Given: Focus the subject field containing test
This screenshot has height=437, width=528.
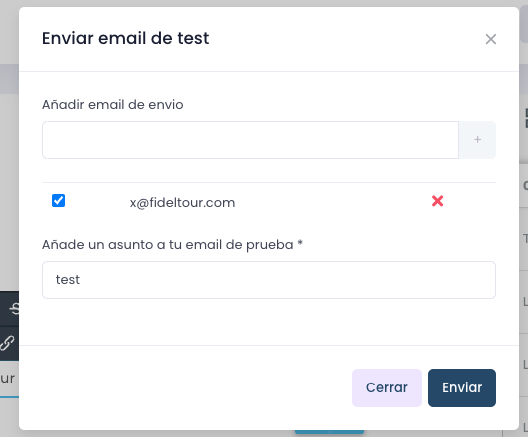Looking at the screenshot, I should coord(269,280).
